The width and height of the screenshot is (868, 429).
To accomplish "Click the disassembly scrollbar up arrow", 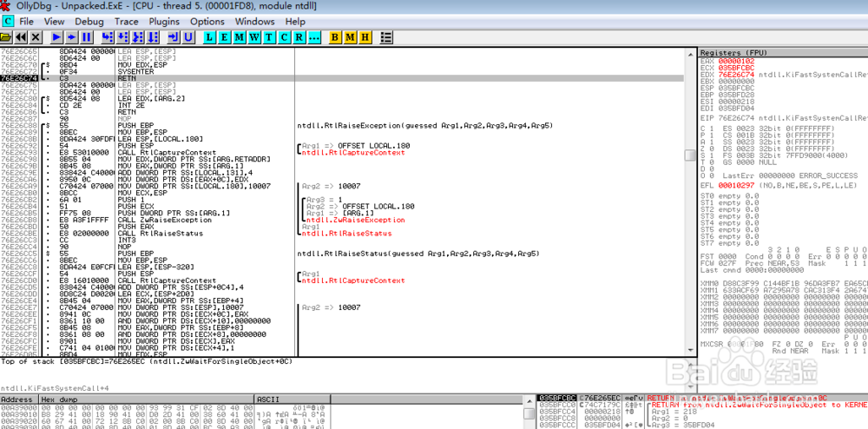I will 690,54.
